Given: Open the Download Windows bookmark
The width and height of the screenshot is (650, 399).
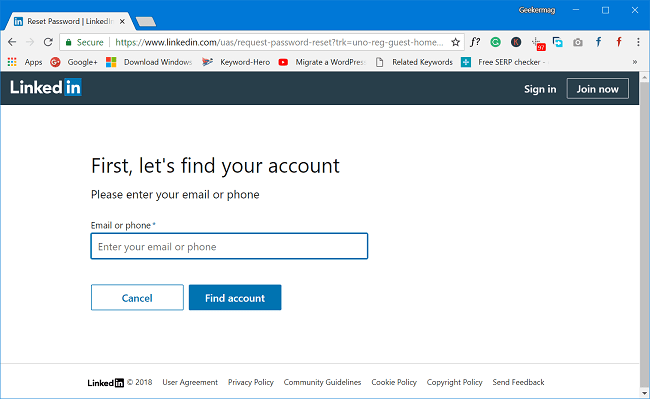Looking at the screenshot, I should [x=149, y=62].
